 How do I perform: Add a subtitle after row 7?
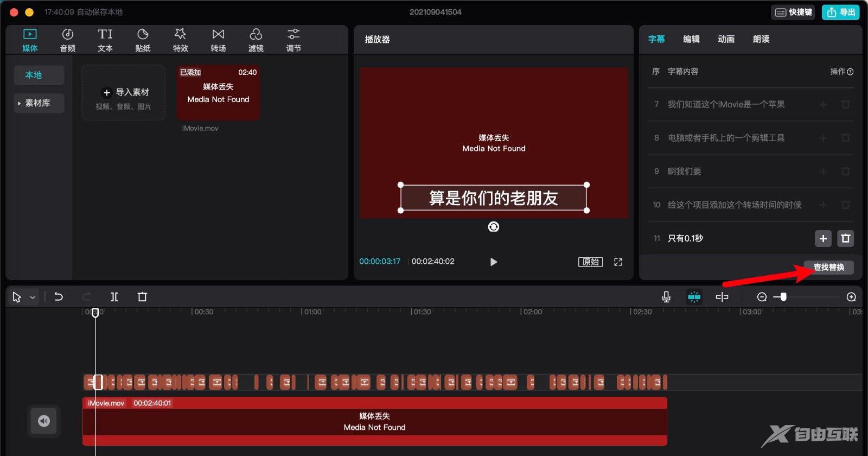823,104
